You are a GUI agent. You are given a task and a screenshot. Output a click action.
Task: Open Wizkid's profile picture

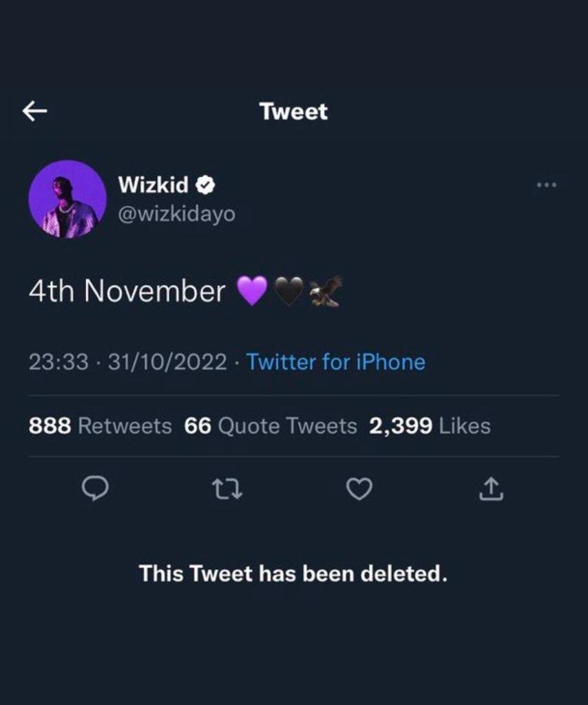coord(67,200)
